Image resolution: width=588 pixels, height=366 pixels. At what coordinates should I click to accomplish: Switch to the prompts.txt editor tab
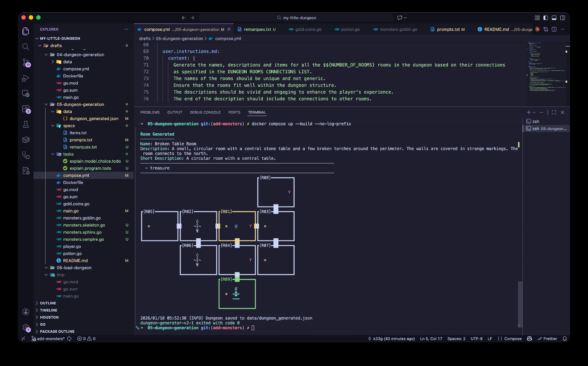click(x=448, y=29)
